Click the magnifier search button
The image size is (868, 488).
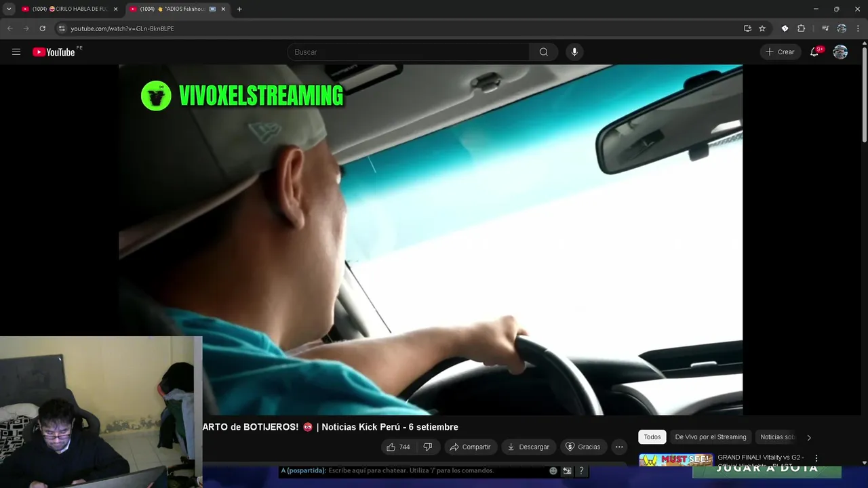[544, 52]
